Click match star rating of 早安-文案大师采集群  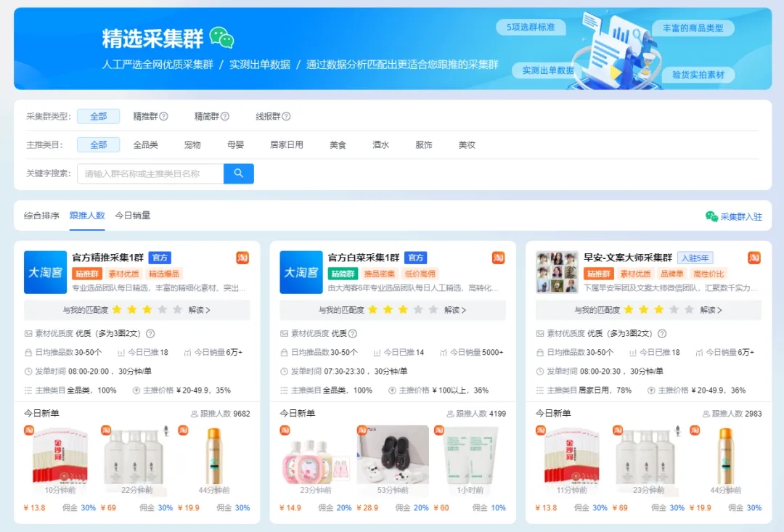pyautogui.click(x=659, y=309)
